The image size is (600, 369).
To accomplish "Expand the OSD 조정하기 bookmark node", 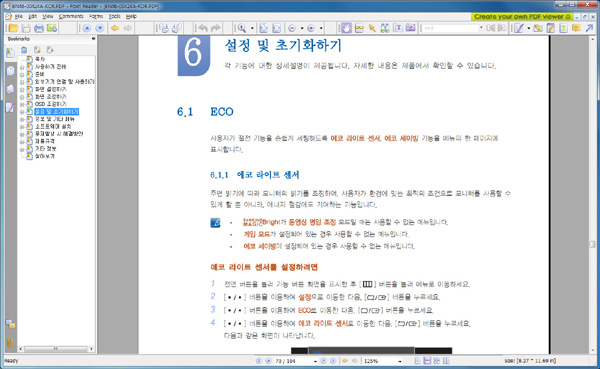I will coord(22,104).
